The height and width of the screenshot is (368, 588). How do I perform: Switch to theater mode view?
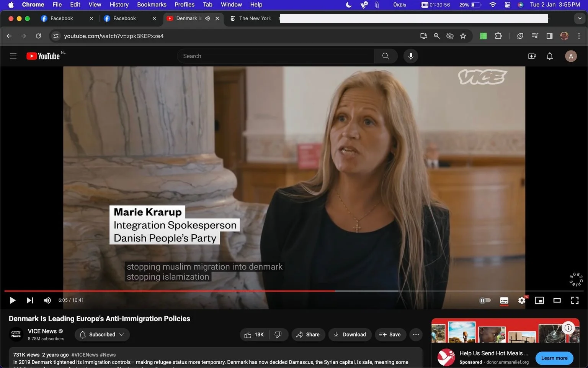pos(557,300)
